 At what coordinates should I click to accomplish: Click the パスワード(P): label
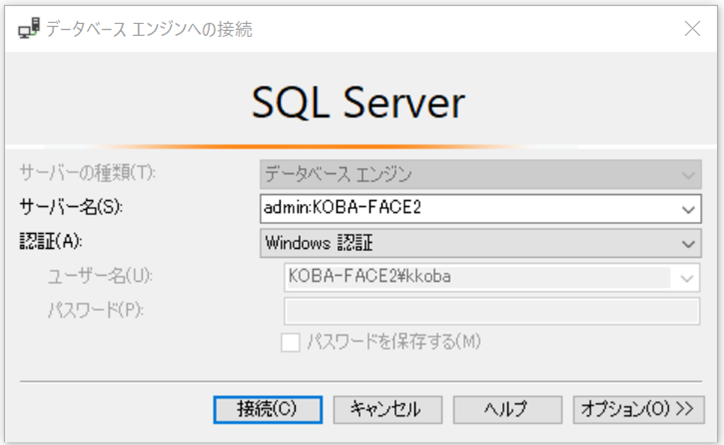tap(96, 310)
